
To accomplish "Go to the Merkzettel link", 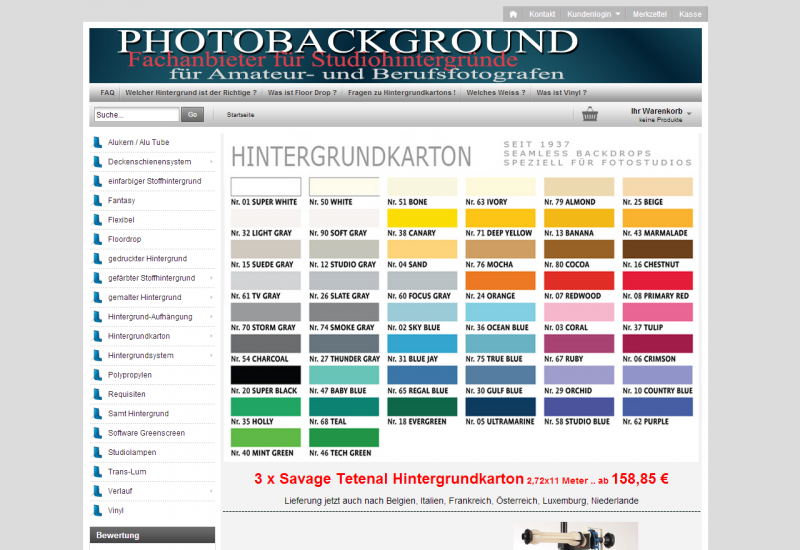I will 650,14.
